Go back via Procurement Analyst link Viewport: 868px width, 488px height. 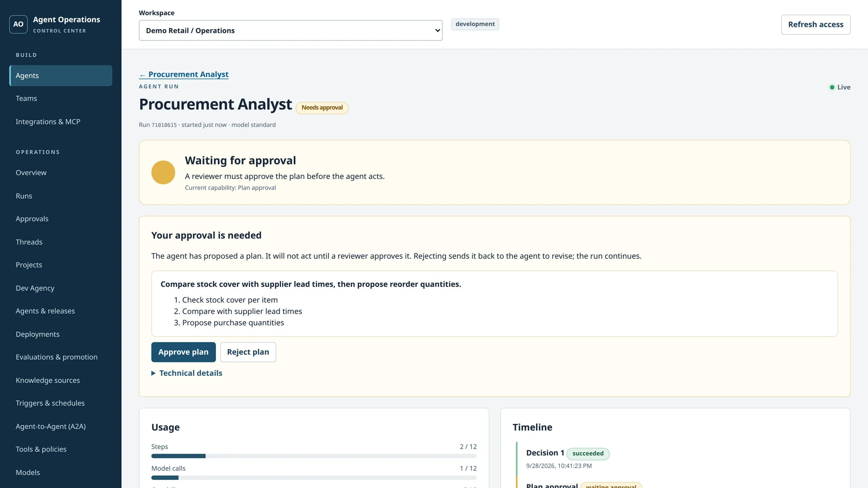click(x=184, y=74)
